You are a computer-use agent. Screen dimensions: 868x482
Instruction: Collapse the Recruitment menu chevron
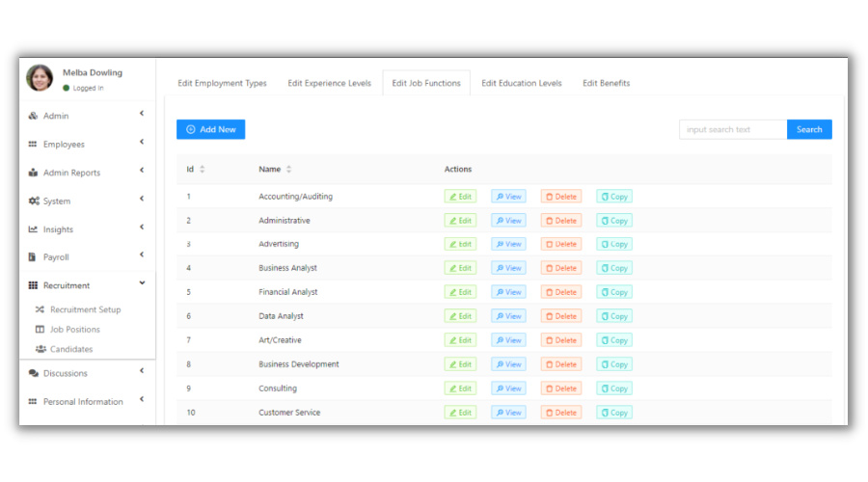click(x=142, y=283)
